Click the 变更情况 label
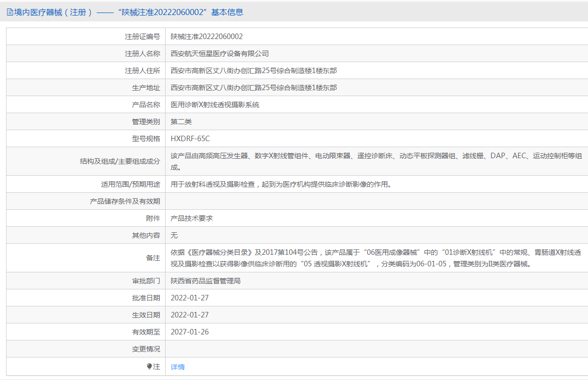Image resolution: width=588 pixels, height=380 pixels. tap(146, 349)
